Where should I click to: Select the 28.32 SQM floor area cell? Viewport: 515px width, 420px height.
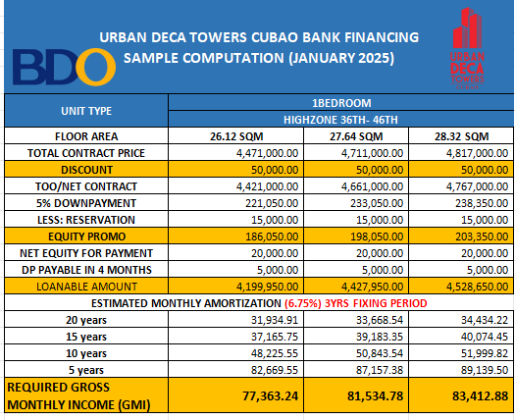point(461,136)
